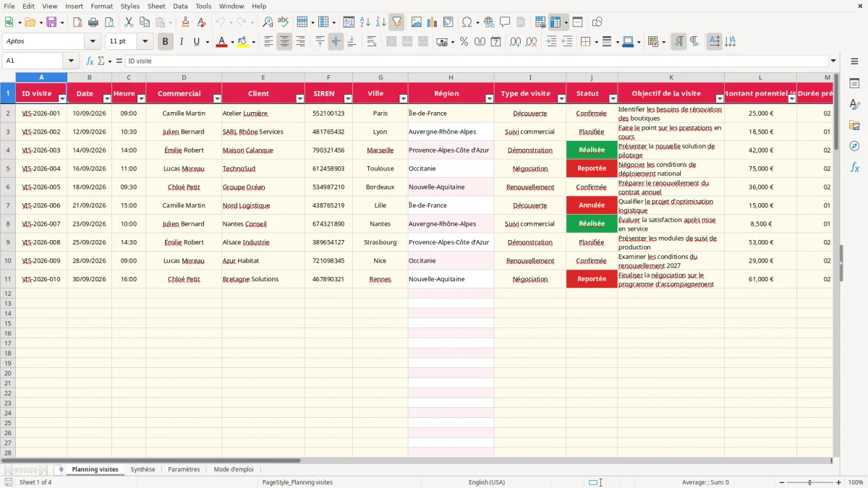868x488 pixels.
Task: Click row header 5
Action: tap(8, 168)
